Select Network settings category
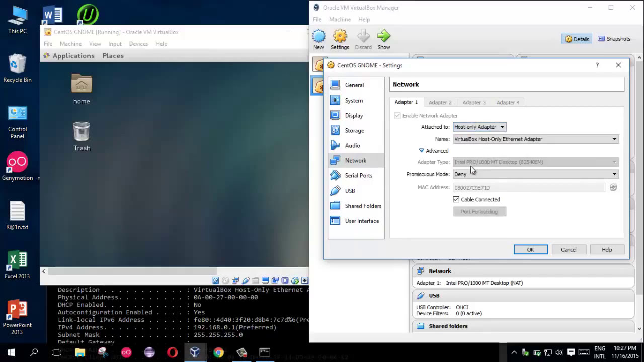Image resolution: width=644 pixels, height=362 pixels. point(356,160)
